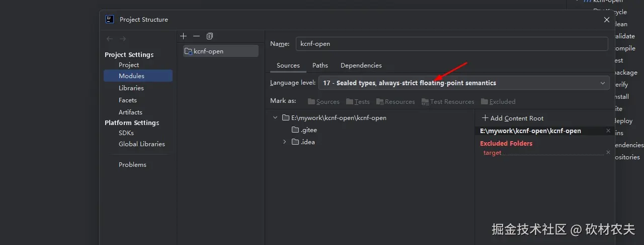644x245 pixels.
Task: Click Add Content Root button
Action: coord(512,118)
